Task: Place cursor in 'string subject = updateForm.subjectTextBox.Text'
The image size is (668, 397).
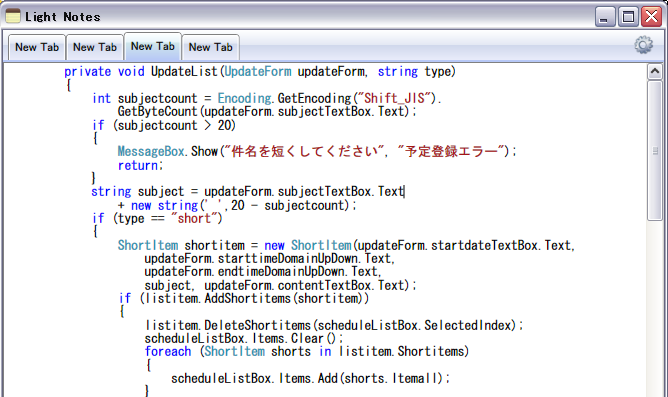Action: (248, 192)
